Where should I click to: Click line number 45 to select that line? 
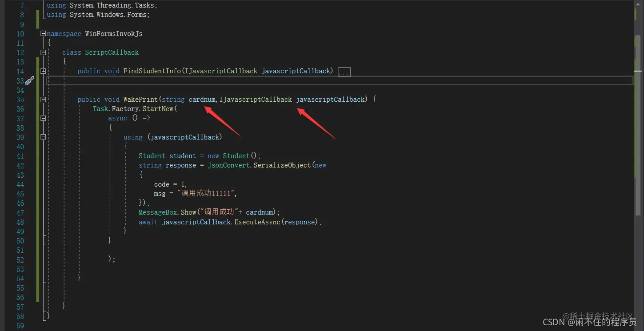pos(20,194)
